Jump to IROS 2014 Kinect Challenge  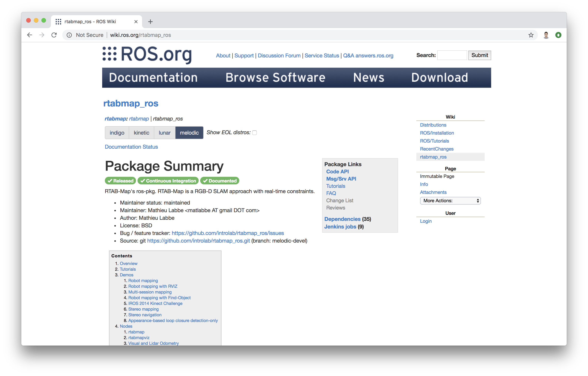[x=155, y=303]
